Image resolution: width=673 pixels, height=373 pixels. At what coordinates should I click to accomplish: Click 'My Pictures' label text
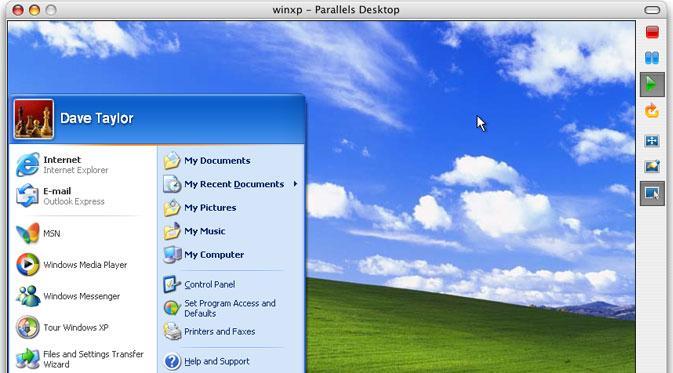coord(210,207)
